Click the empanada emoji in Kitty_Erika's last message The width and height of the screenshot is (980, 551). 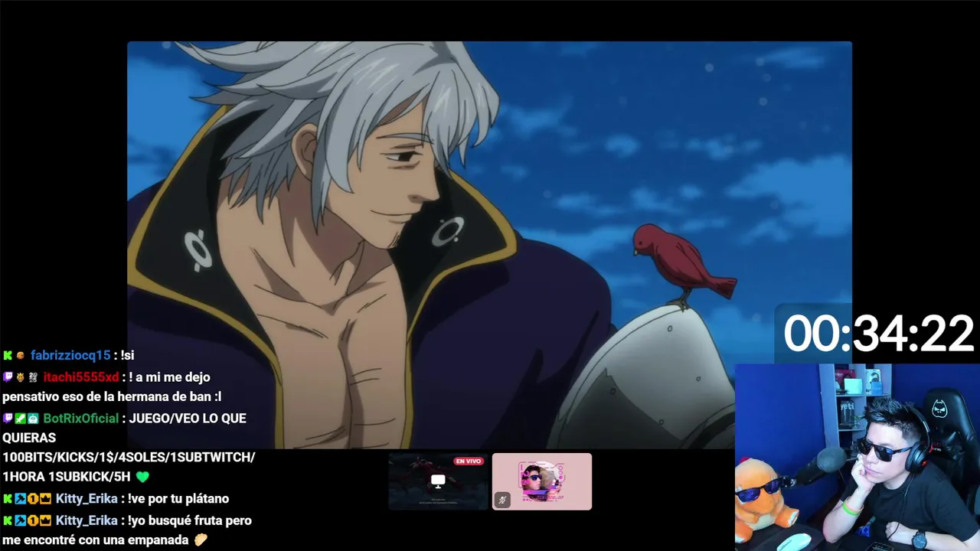[x=201, y=540]
